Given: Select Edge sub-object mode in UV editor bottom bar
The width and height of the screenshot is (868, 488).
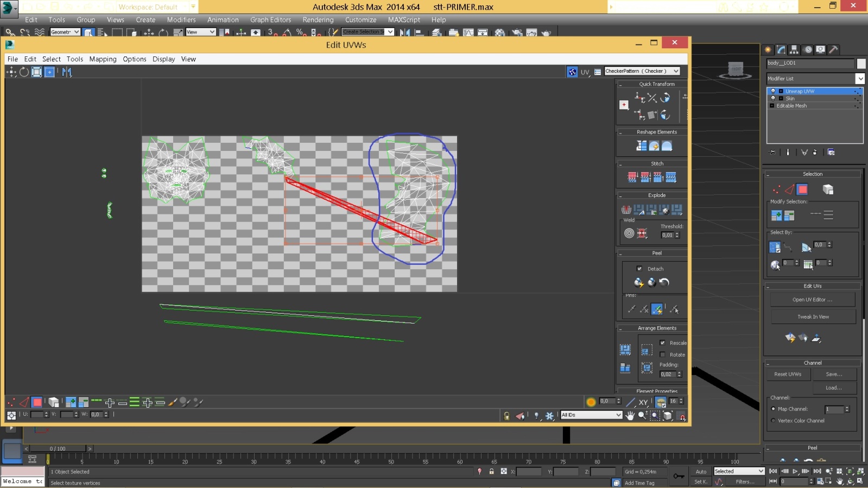Looking at the screenshot, I should [x=24, y=402].
